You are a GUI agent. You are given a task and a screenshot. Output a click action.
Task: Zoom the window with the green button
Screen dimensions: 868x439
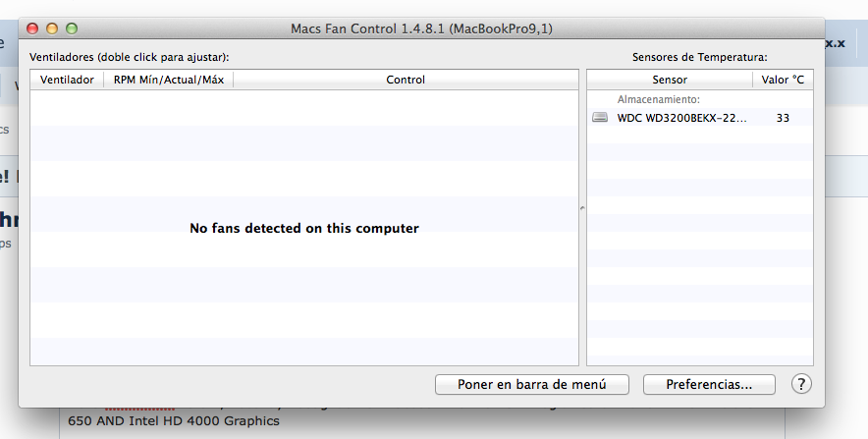tap(71, 28)
